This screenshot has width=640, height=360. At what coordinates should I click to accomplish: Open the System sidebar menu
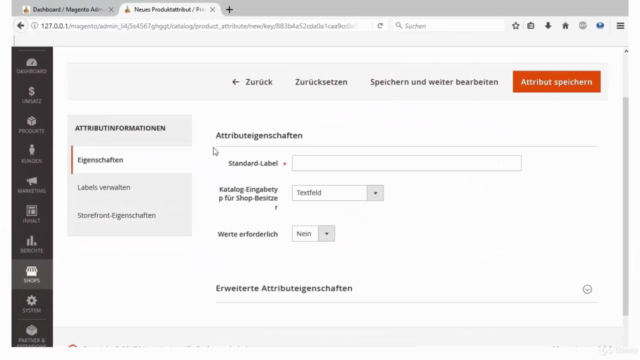(31, 304)
